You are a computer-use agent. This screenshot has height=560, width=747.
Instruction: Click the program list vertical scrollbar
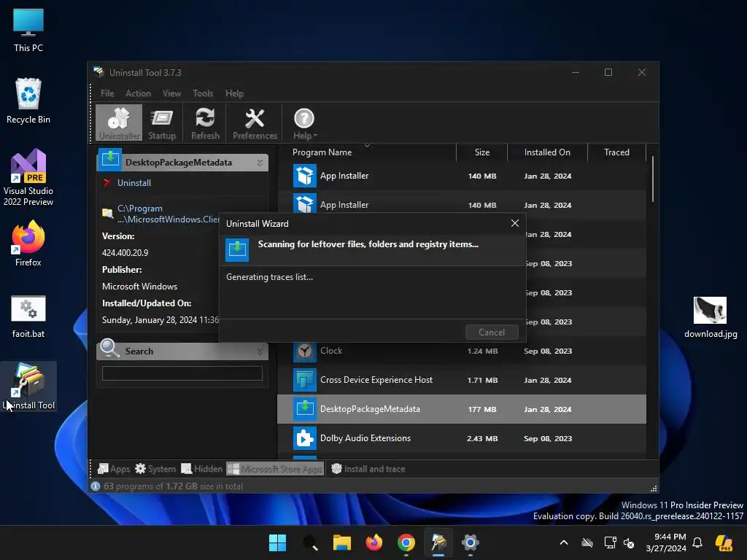click(653, 179)
